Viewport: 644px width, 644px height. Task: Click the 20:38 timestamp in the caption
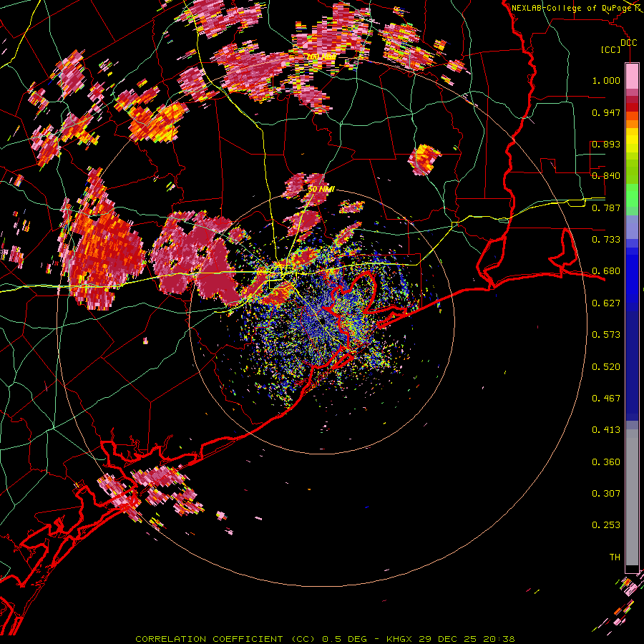click(x=499, y=639)
